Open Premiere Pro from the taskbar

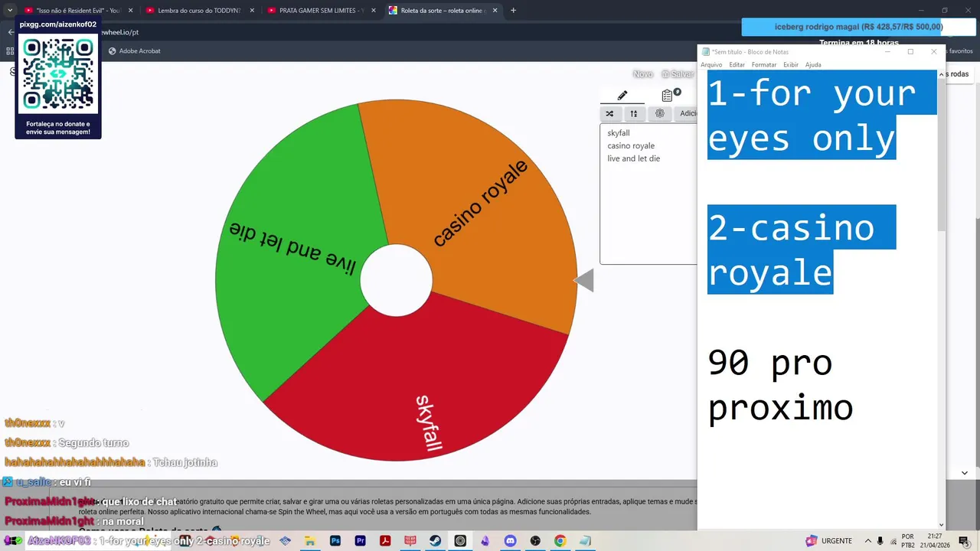[360, 541]
